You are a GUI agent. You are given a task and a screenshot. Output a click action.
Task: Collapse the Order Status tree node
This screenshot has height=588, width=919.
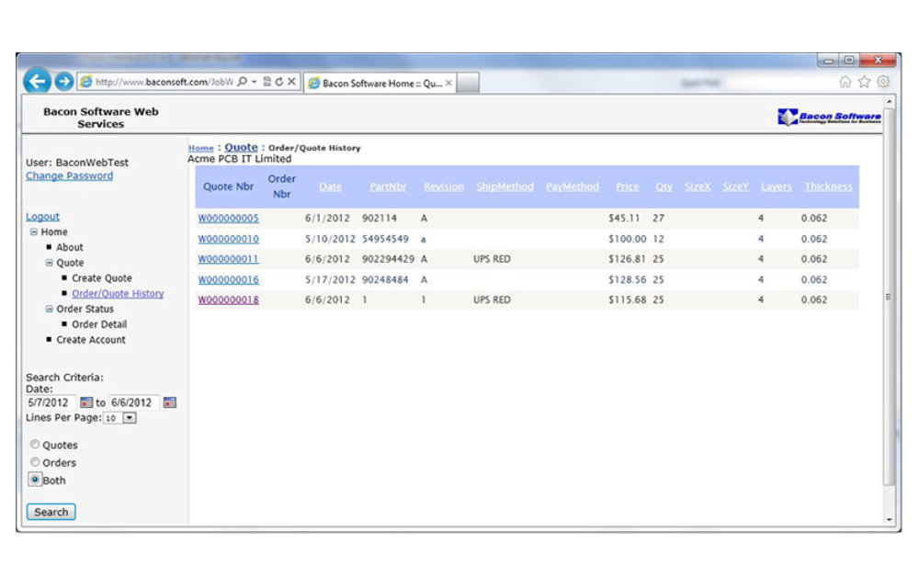click(50, 309)
